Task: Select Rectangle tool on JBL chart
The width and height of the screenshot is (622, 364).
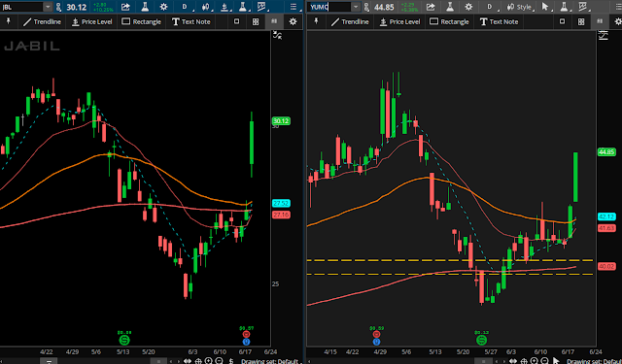Action: pos(141,21)
